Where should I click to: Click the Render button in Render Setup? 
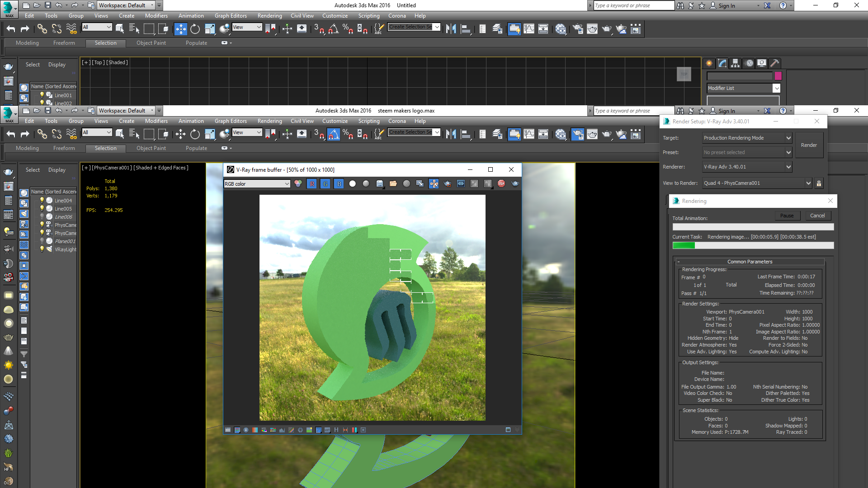(809, 145)
